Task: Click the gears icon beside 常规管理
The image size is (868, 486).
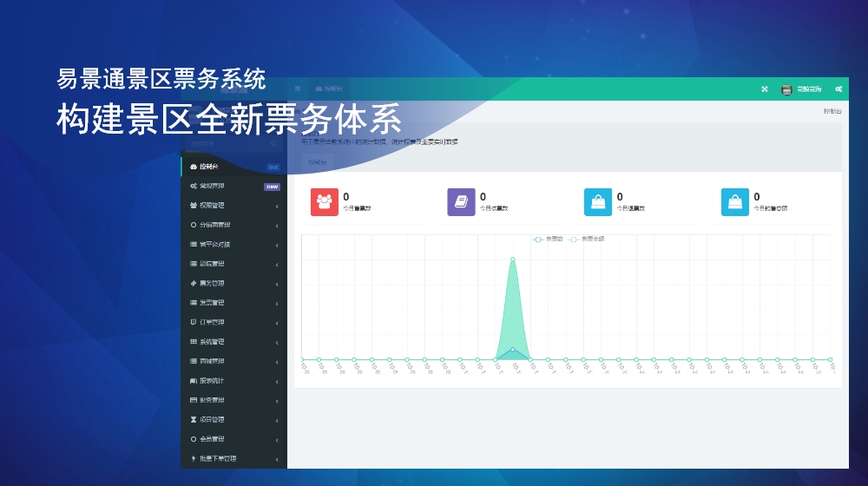Action: click(x=194, y=186)
